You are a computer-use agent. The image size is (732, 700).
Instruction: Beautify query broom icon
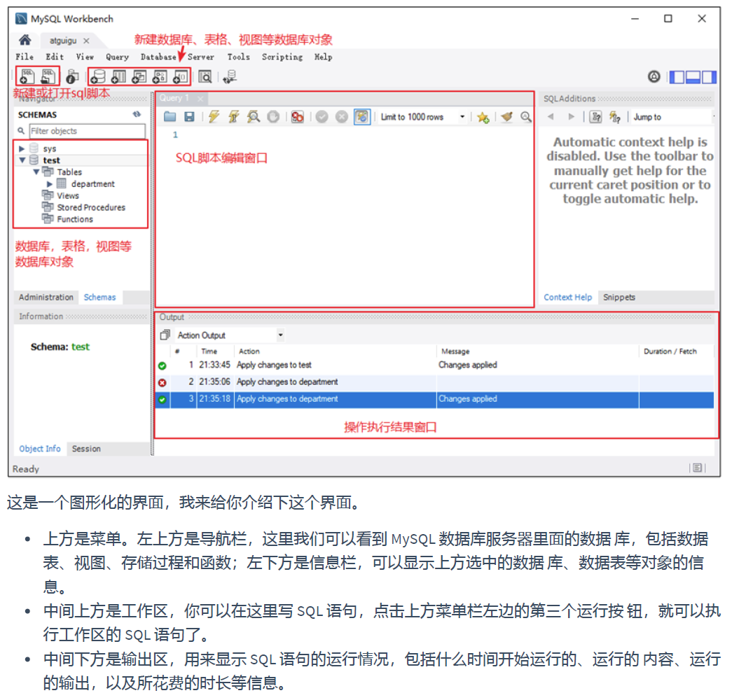pyautogui.click(x=506, y=117)
